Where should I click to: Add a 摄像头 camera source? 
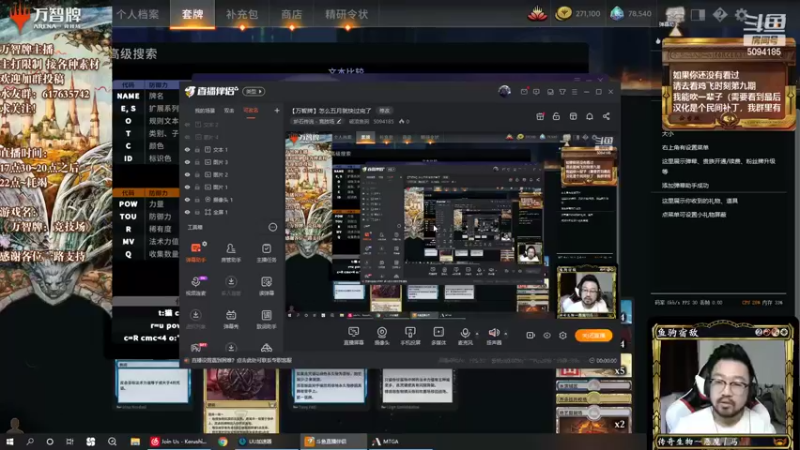tap(382, 336)
